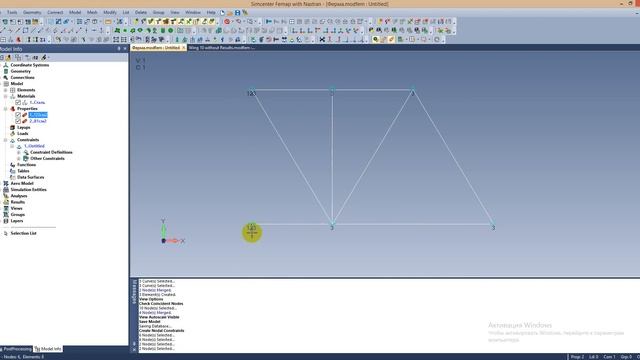Click the new document icon beside Help menu
Viewport: 640px width, 360px height.
[222, 13]
